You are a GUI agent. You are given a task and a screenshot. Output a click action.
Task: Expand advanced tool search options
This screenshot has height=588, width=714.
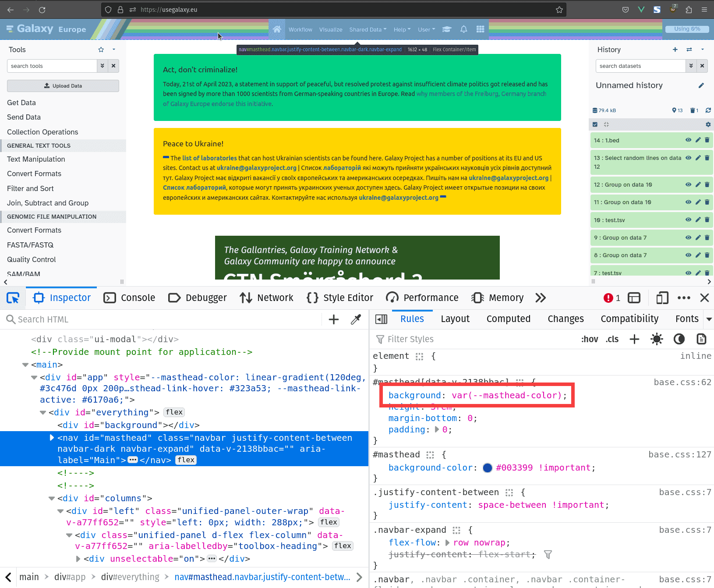coord(102,66)
